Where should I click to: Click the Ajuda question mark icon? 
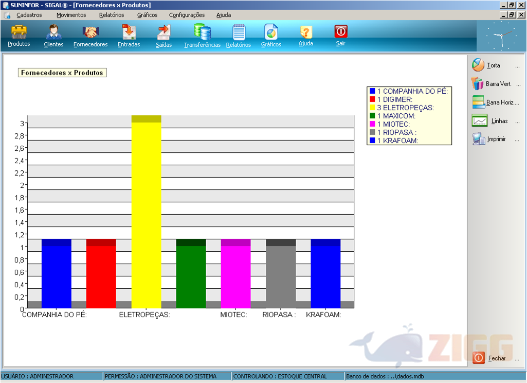(x=306, y=32)
